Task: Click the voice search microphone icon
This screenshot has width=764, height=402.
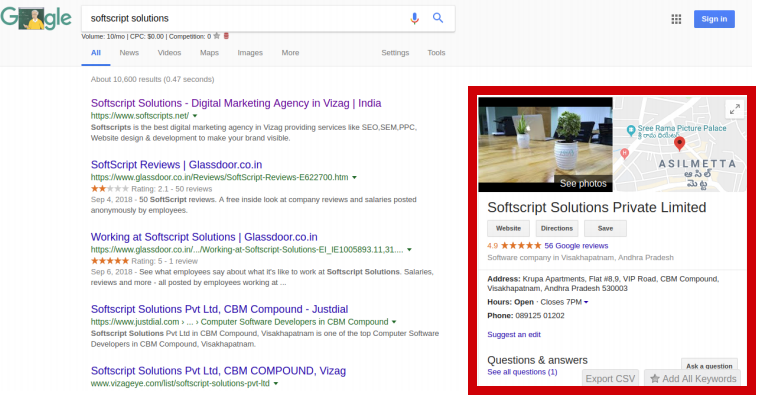Action: coord(414,18)
